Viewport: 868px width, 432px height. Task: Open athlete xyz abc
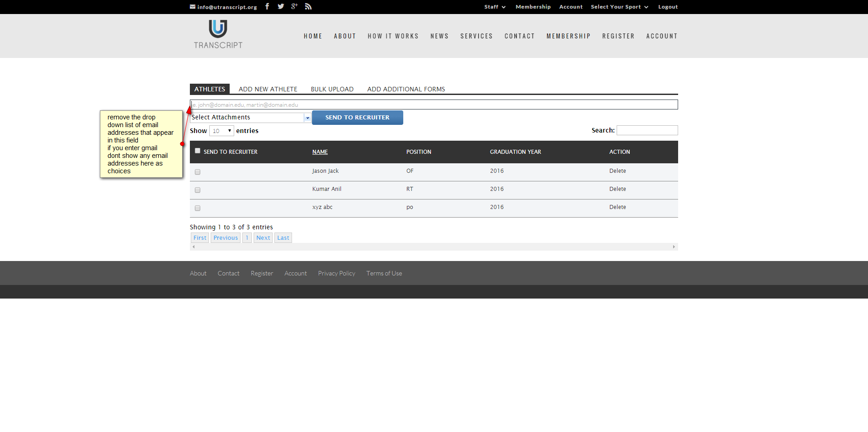(322, 207)
